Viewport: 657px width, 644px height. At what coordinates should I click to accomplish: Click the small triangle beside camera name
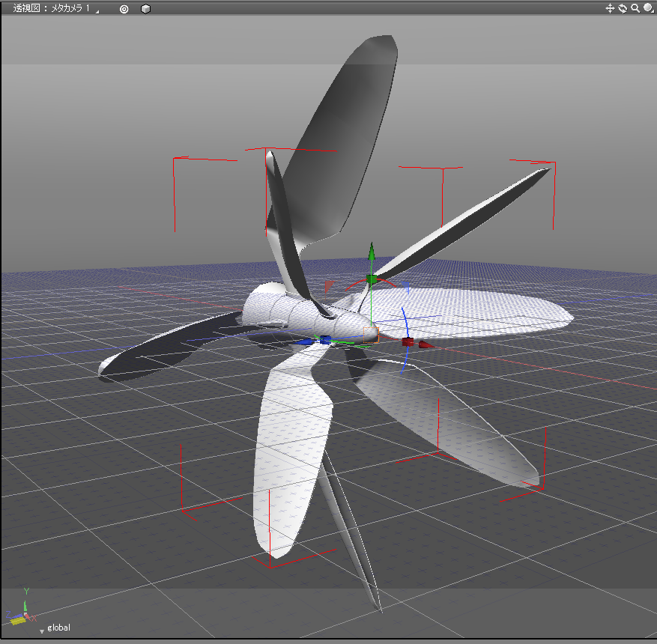[97, 11]
